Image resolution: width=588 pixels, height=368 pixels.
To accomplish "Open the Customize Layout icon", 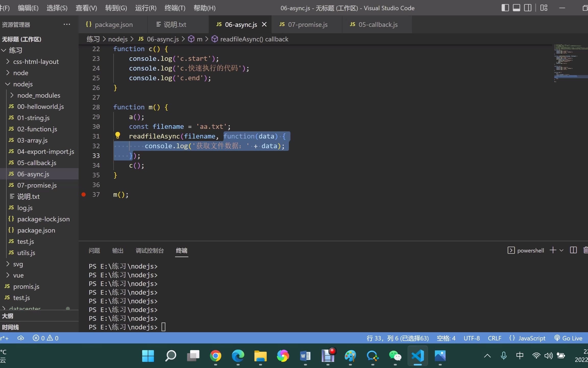I will (544, 8).
